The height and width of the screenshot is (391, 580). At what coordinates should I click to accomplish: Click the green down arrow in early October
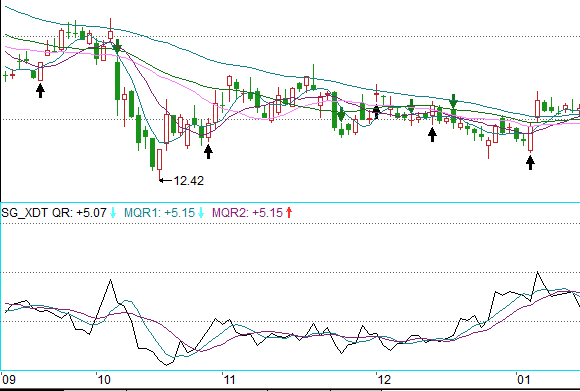[117, 47]
